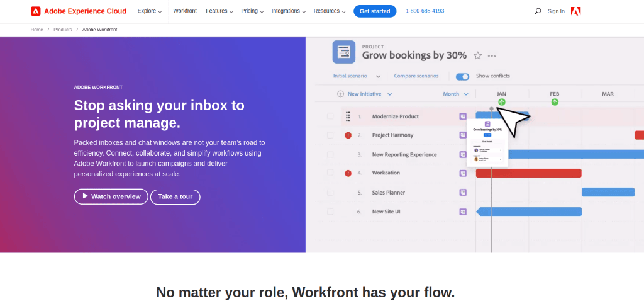Click the Products breadcrumb

62,30
